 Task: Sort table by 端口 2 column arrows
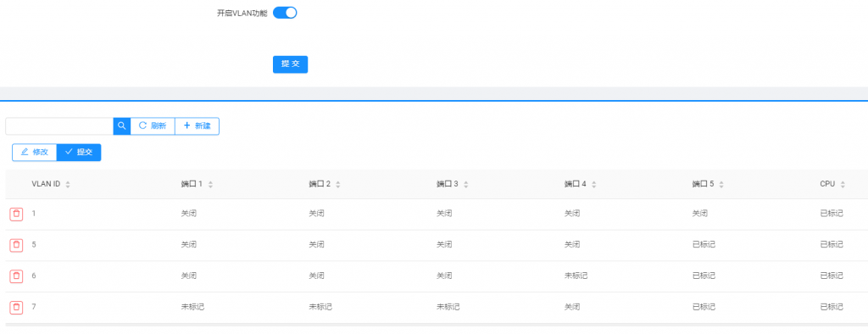click(338, 185)
